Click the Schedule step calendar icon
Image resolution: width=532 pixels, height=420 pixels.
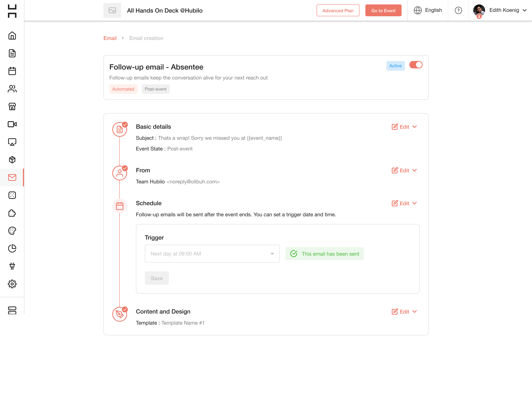pos(120,206)
